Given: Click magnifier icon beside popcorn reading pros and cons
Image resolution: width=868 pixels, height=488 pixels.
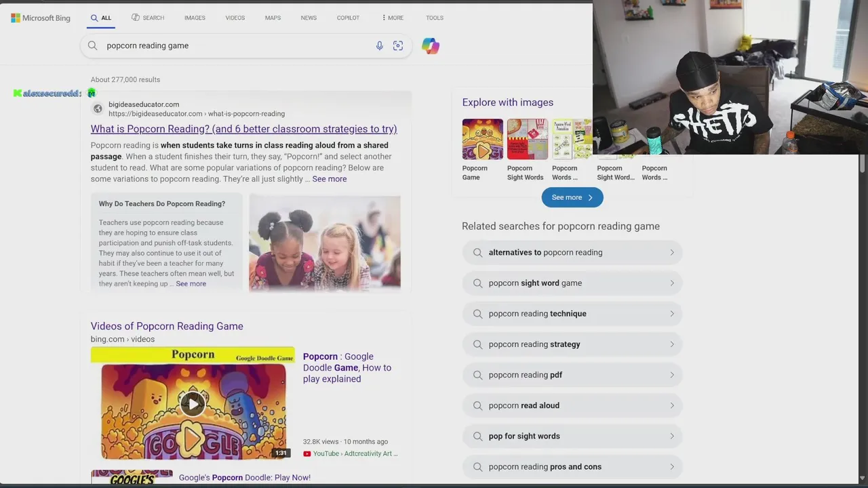Looking at the screenshot, I should point(477,466).
